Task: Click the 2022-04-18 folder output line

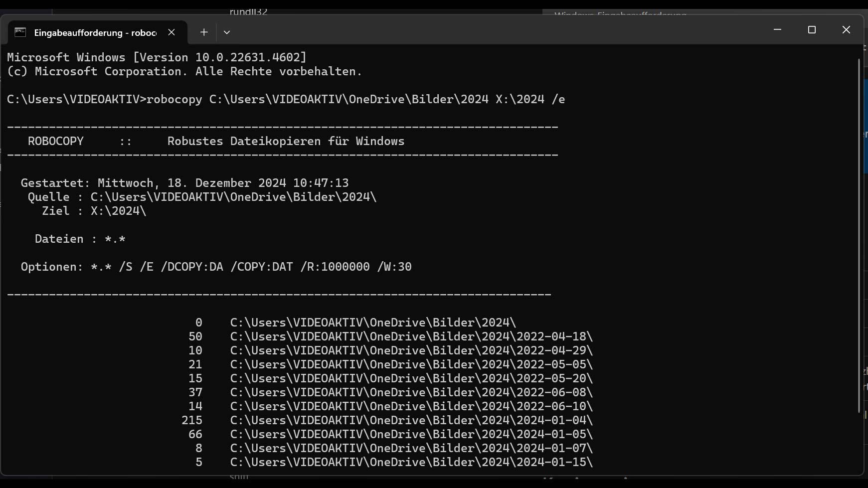Action: click(411, 336)
